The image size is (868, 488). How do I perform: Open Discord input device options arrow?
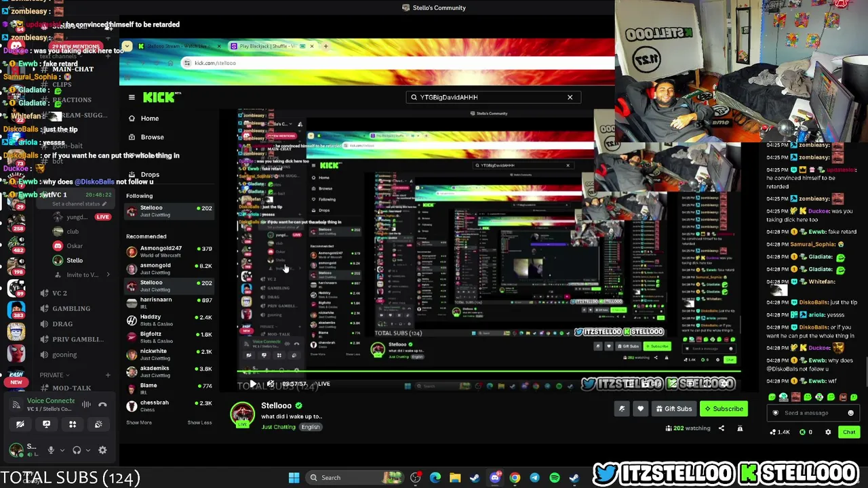pyautogui.click(x=62, y=450)
